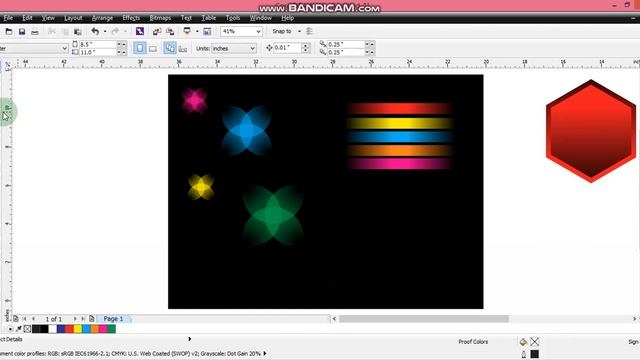Pick the eyedropper in document palette

point(19,329)
